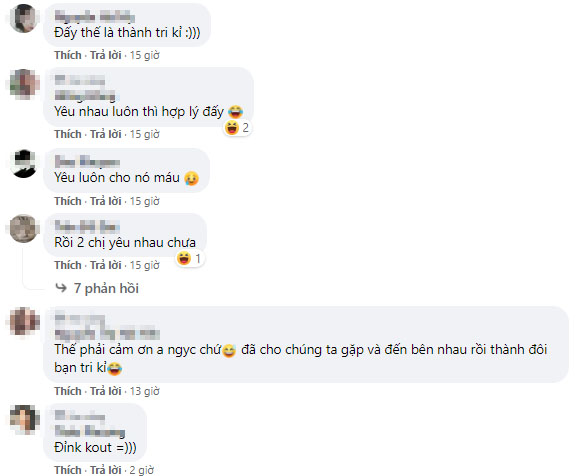
Task: Click the '2 giờ' timestamp
Action: coord(141,470)
